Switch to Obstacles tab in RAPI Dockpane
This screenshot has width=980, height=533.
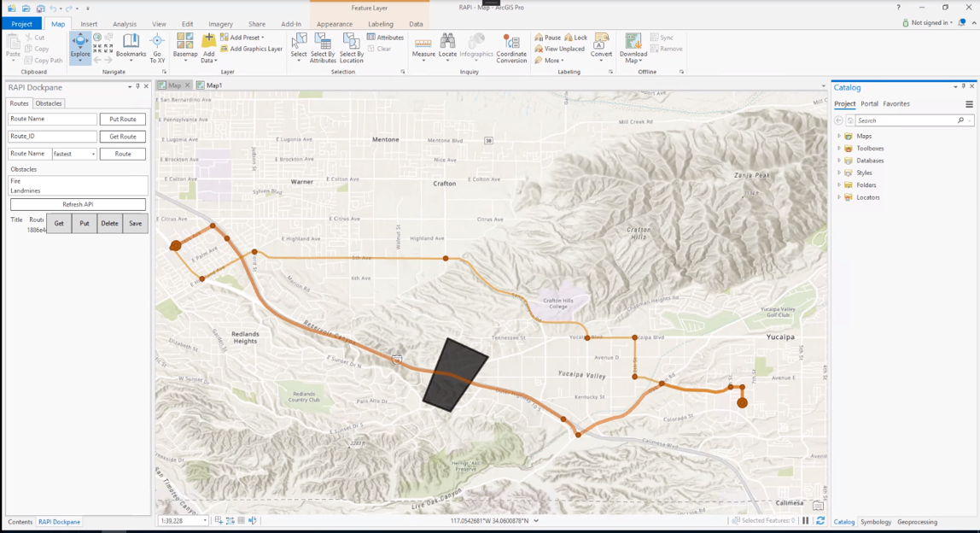(x=48, y=103)
